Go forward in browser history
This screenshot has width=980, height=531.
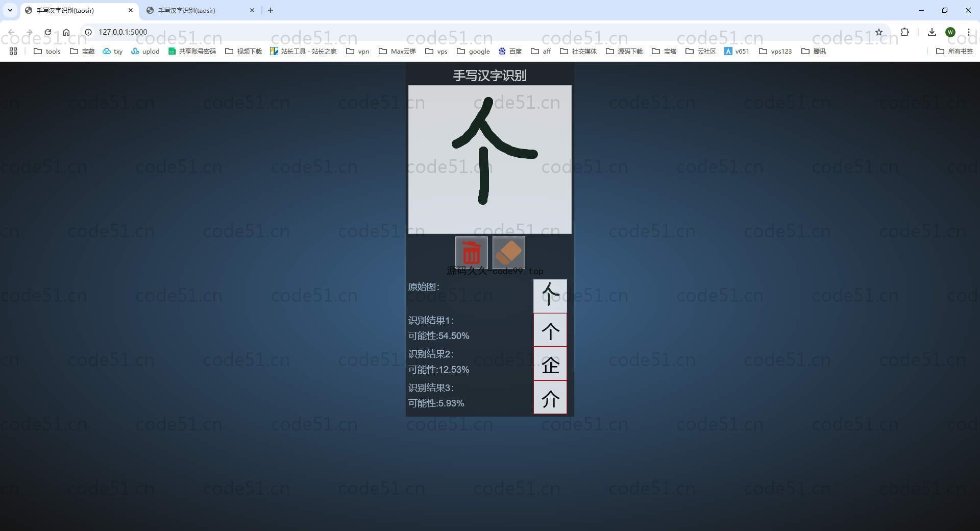(x=30, y=32)
